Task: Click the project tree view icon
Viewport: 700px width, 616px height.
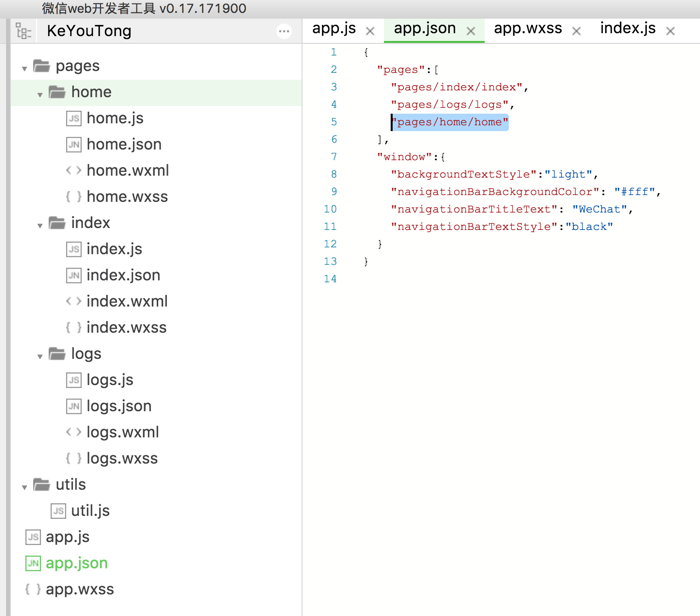Action: [x=23, y=31]
